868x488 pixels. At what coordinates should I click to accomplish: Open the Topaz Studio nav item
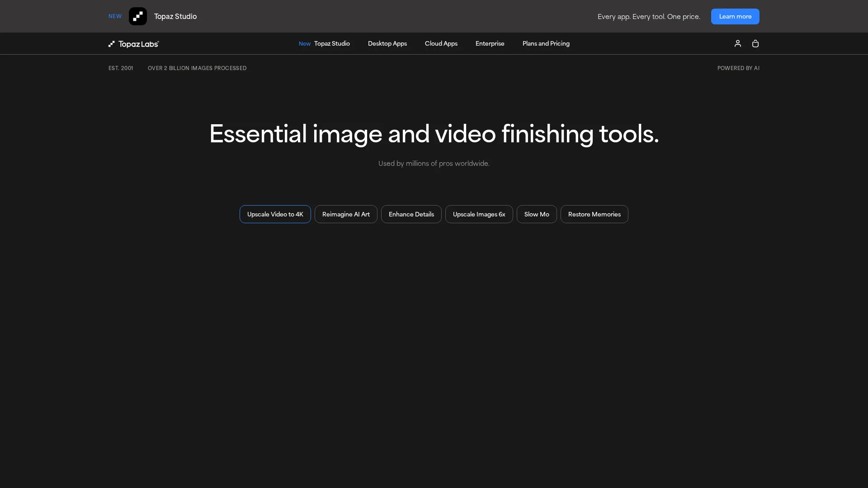pyautogui.click(x=332, y=43)
